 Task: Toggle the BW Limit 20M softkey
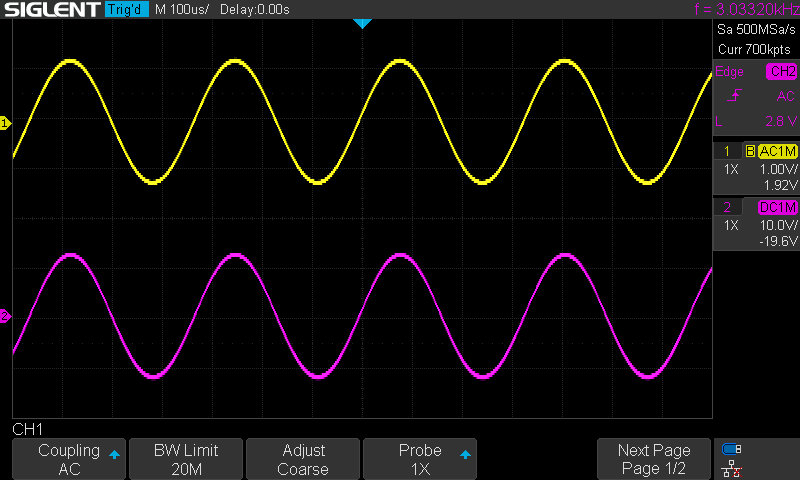(x=186, y=459)
